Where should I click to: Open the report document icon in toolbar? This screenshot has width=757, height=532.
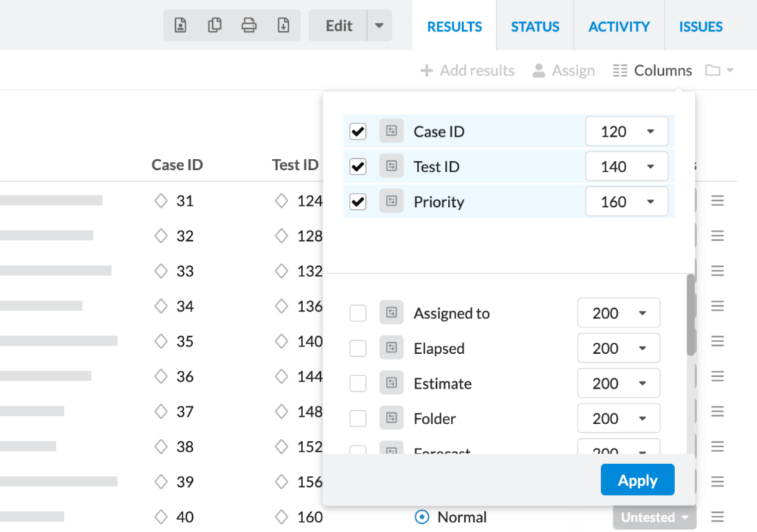[180, 24]
